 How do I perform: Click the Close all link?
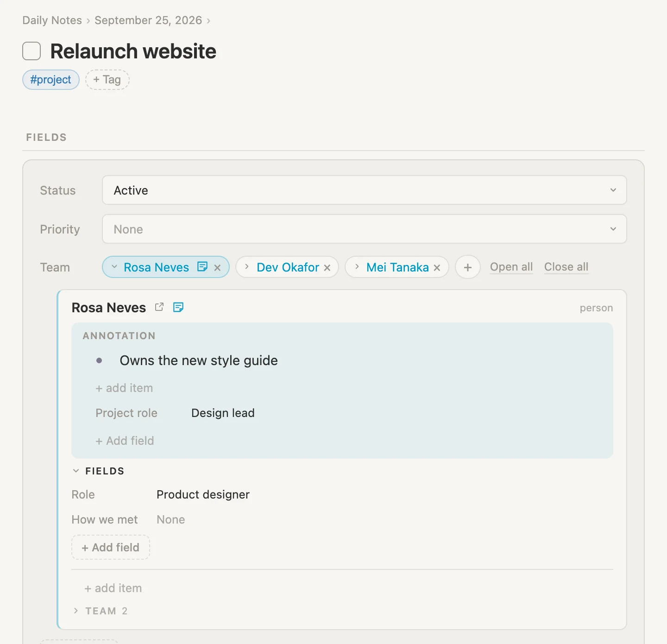coord(566,267)
